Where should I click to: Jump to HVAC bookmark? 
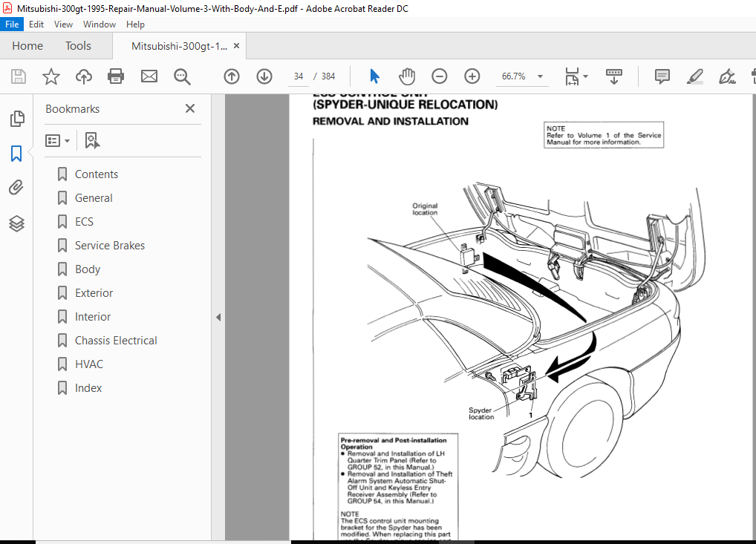click(88, 364)
